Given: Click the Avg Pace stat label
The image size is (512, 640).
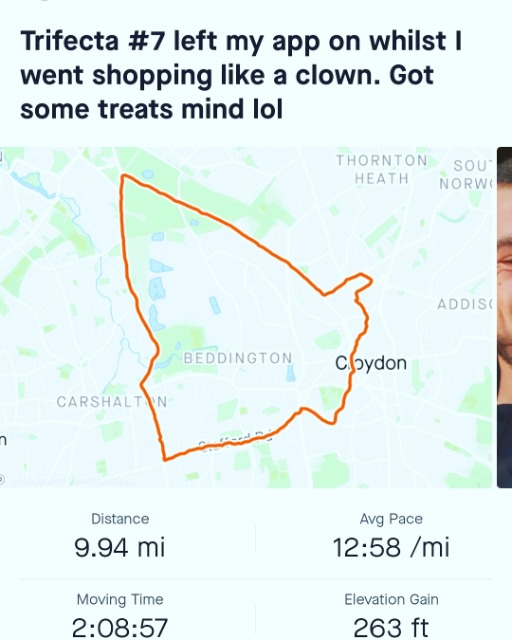Looking at the screenshot, I should point(391,519).
